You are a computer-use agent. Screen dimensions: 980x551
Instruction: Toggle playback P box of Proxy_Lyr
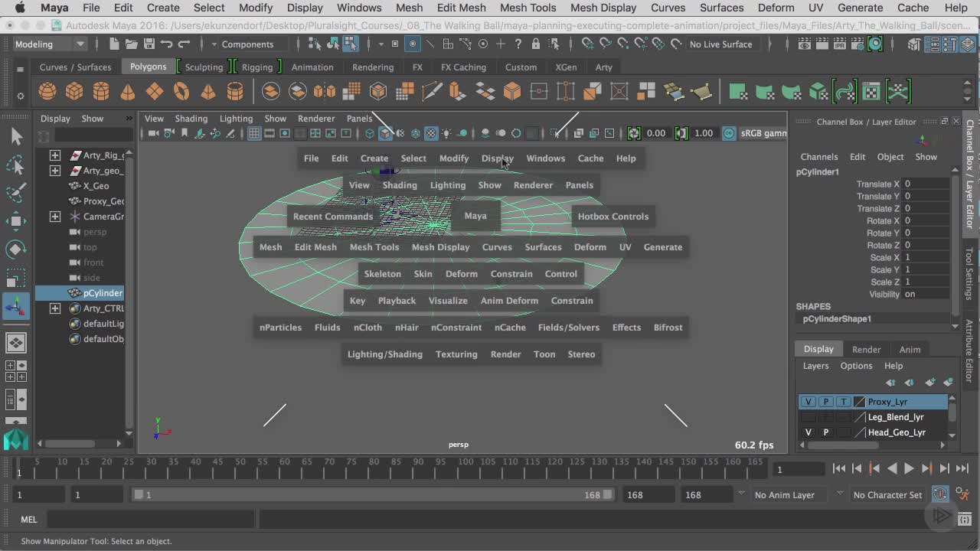[x=826, y=402]
